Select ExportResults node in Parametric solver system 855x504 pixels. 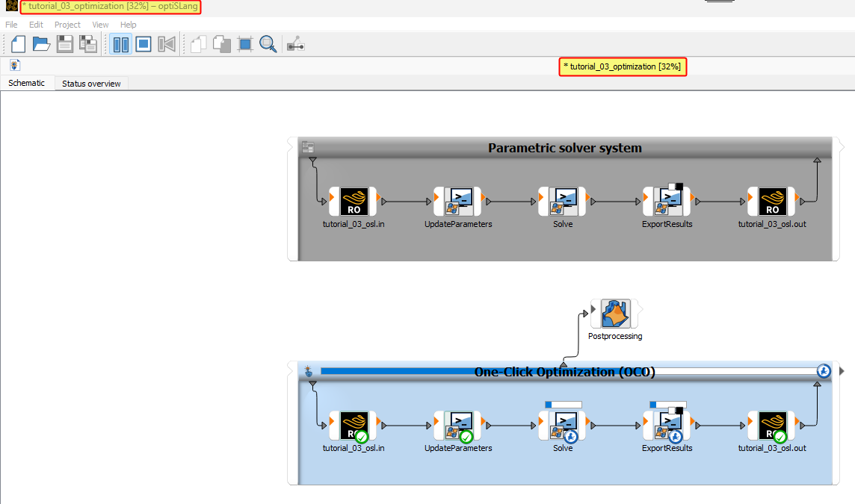667,201
